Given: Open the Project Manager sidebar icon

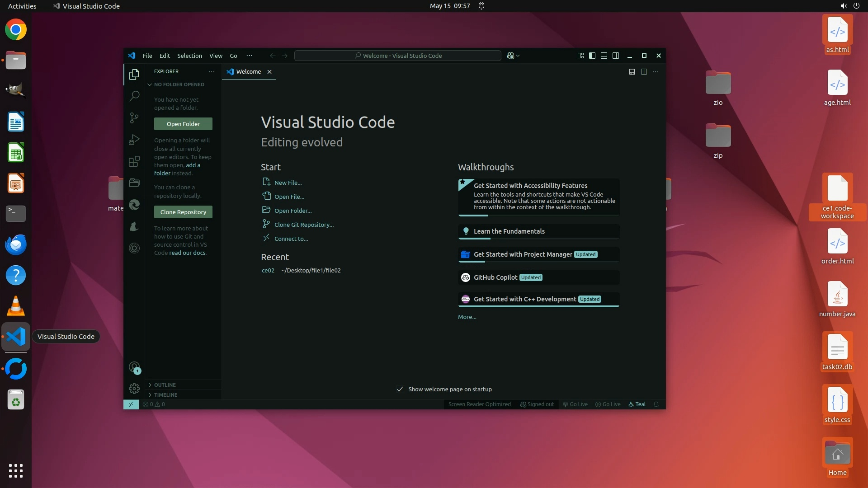Looking at the screenshot, I should pos(134,183).
